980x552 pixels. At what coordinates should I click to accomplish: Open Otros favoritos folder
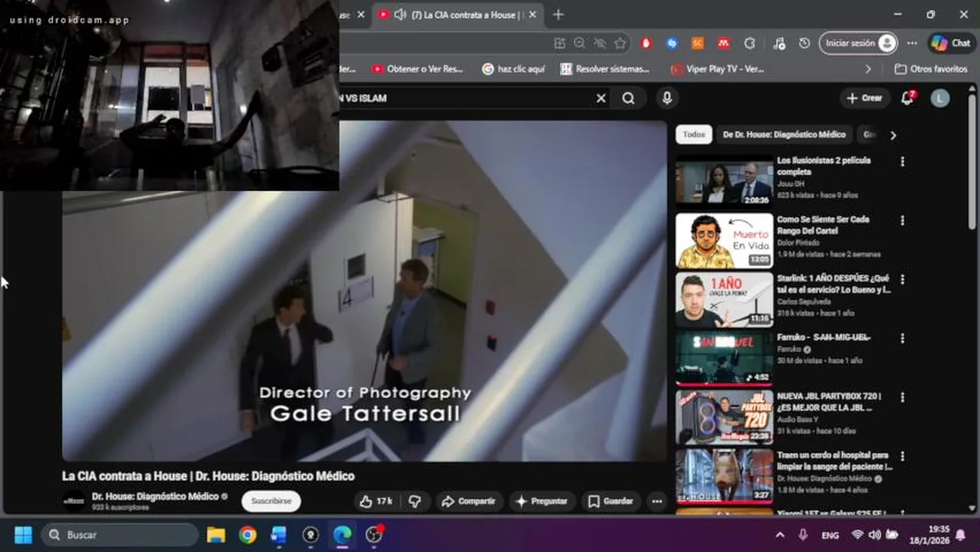pyautogui.click(x=931, y=69)
